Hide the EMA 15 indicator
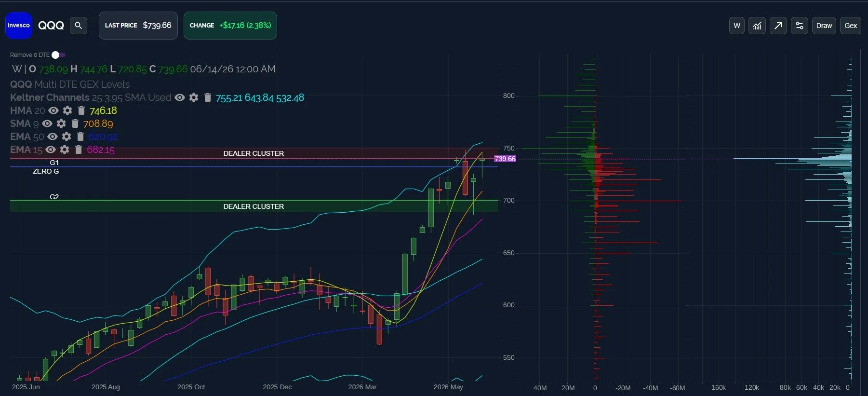 [51, 150]
